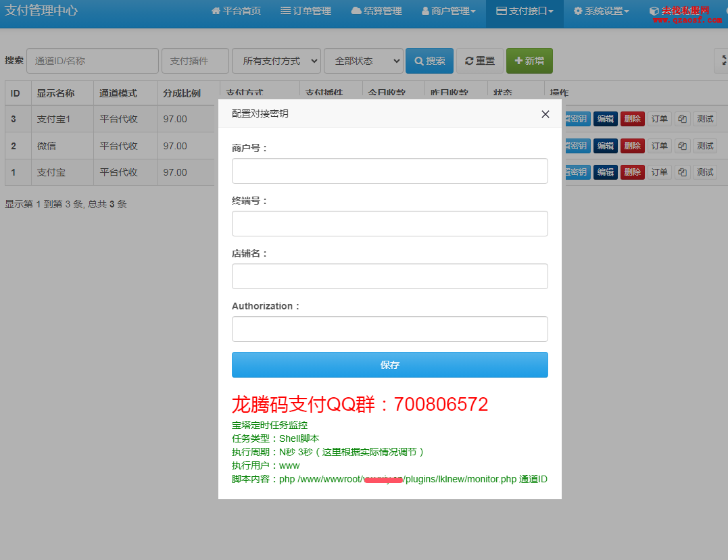Click 编辑 for row ID 1
The height and width of the screenshot is (560, 728).
pyautogui.click(x=606, y=172)
